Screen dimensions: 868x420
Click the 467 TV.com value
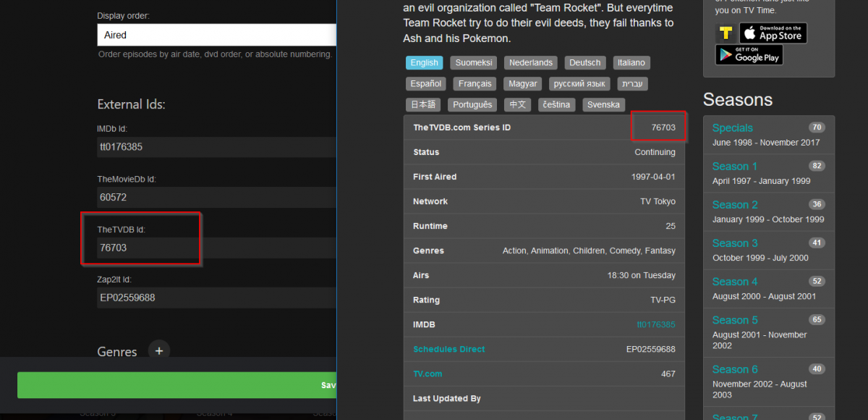(x=668, y=374)
